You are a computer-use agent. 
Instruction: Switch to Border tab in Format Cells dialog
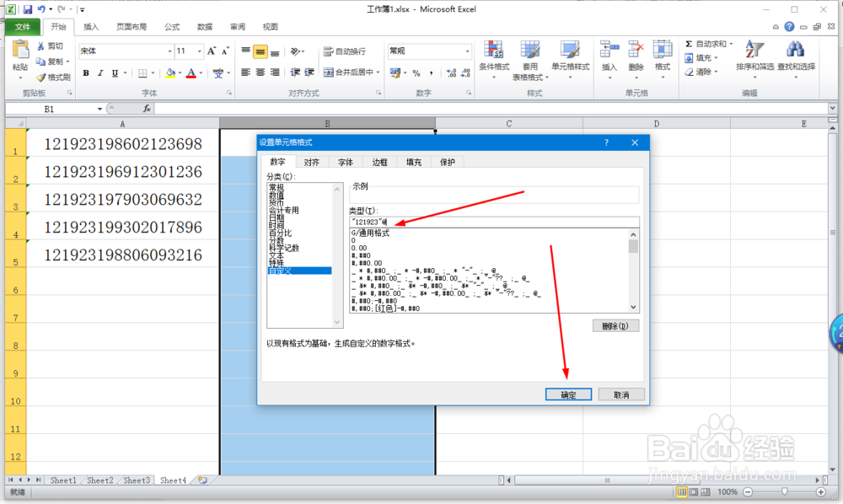coord(379,163)
